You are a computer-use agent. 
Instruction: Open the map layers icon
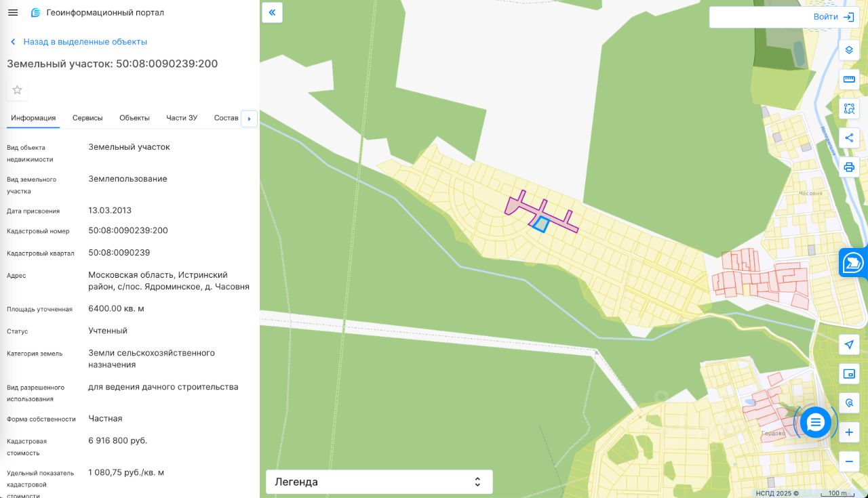849,50
